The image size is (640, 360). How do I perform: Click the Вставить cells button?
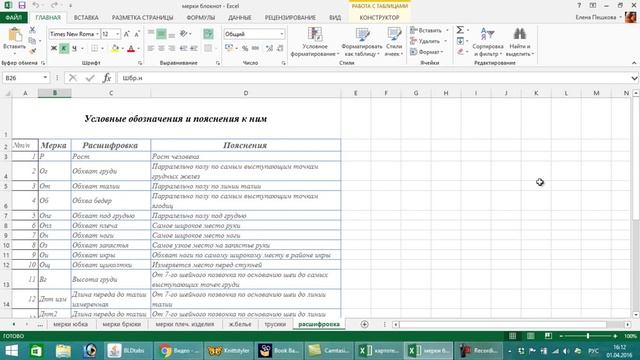coord(429,30)
